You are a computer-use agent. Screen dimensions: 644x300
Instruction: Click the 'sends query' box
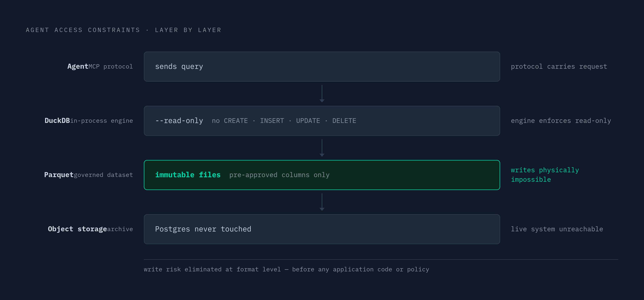322,67
